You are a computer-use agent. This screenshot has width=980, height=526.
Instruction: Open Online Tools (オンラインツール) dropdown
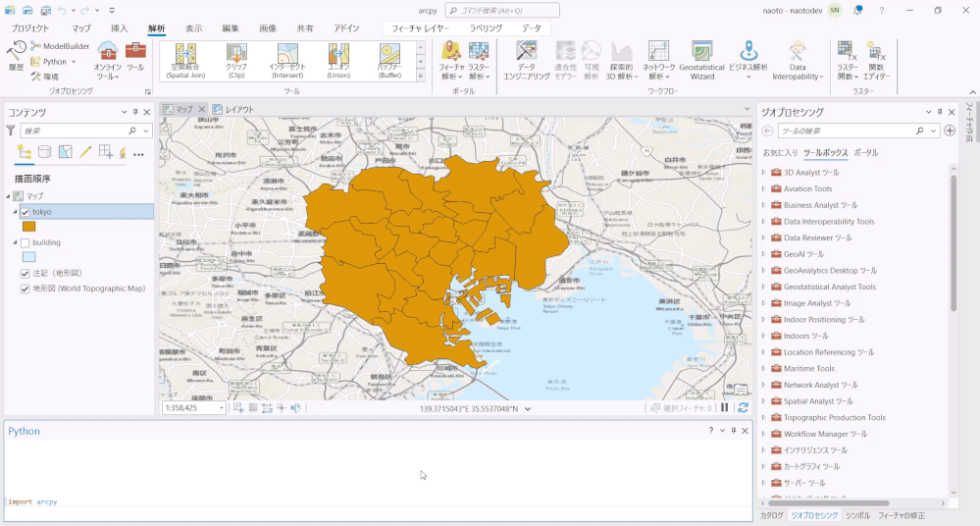click(x=108, y=61)
